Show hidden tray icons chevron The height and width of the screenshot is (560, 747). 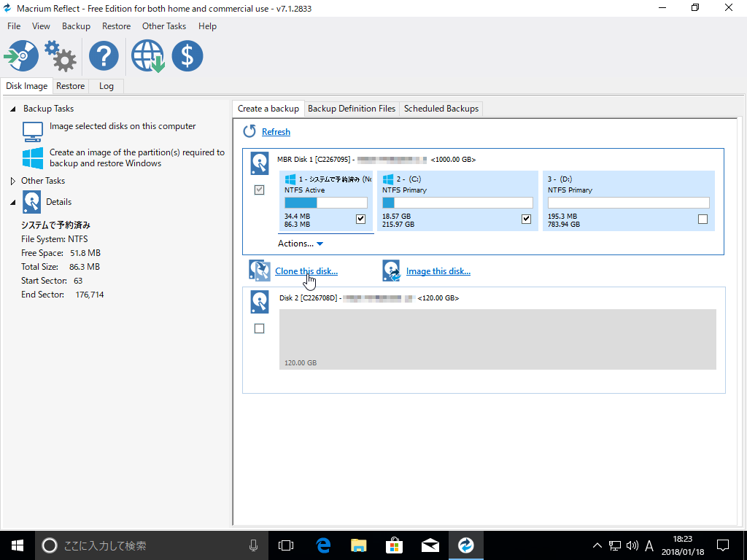point(597,545)
